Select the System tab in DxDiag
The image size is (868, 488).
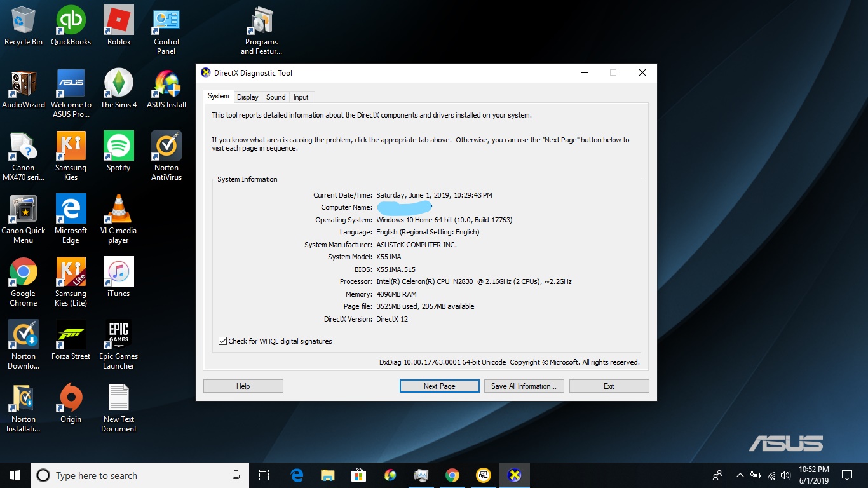(x=218, y=96)
